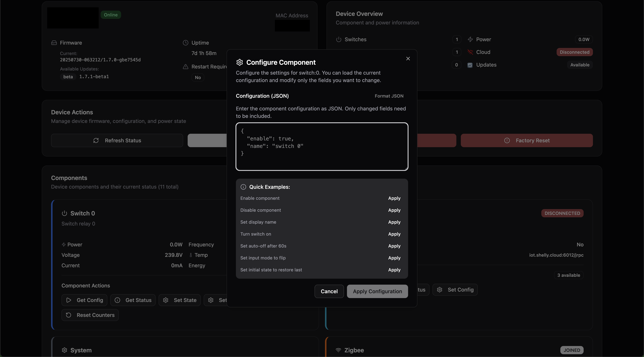The width and height of the screenshot is (644, 357).
Task: Click the info icon beside Quick Examples
Action: click(x=243, y=187)
